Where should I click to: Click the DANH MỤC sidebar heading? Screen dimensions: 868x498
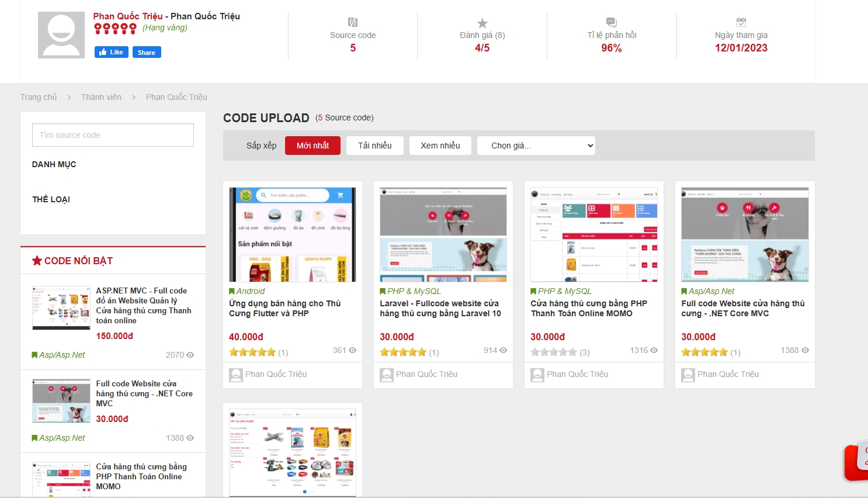click(x=54, y=164)
